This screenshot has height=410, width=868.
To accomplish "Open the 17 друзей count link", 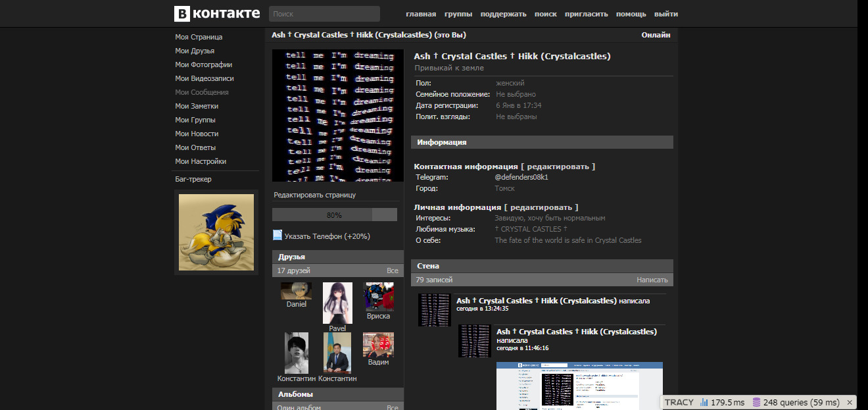I will [294, 270].
